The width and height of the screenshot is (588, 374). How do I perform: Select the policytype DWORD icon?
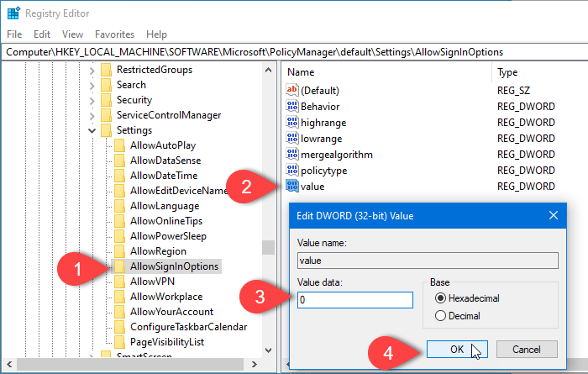click(292, 171)
